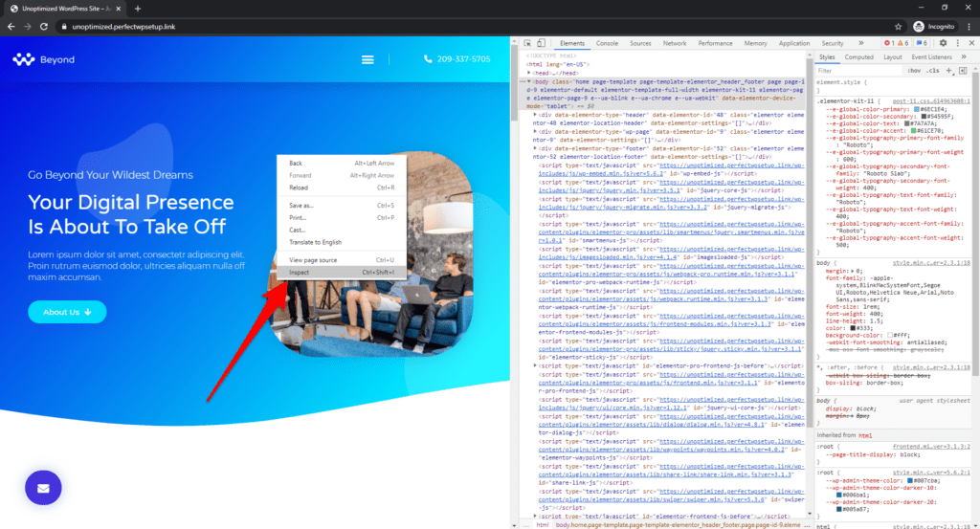Close the Unoptimized WordPress Site tab
980x529 pixels.
pyautogui.click(x=118, y=9)
